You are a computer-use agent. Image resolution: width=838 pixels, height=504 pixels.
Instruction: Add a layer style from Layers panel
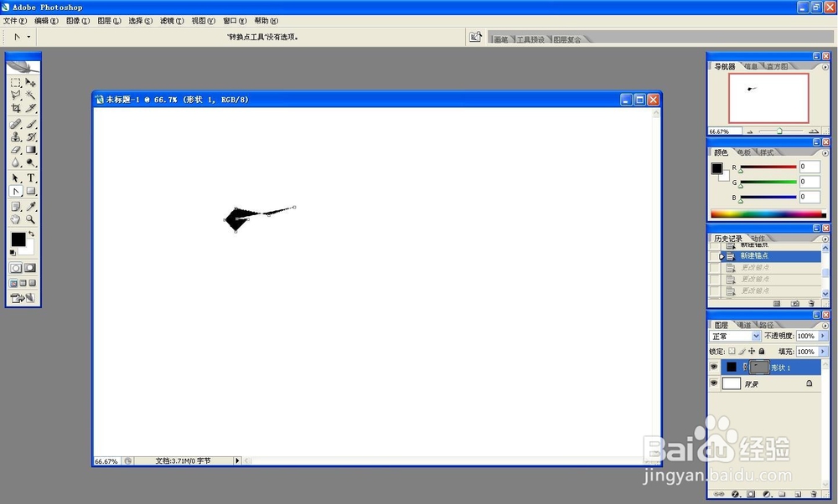coord(735,495)
